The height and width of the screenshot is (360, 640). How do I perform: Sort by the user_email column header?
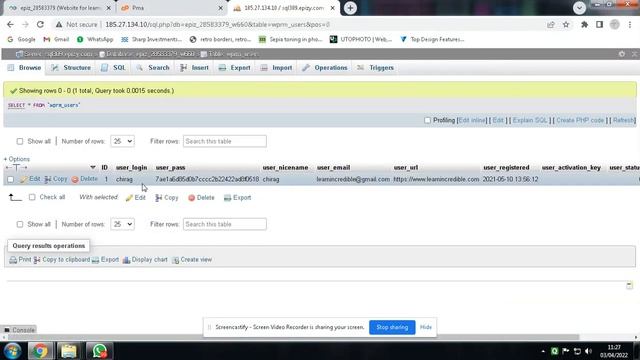pos(333,167)
